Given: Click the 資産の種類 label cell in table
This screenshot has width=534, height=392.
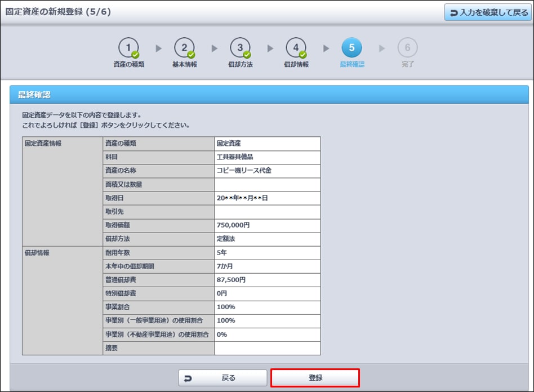Looking at the screenshot, I should [x=158, y=144].
